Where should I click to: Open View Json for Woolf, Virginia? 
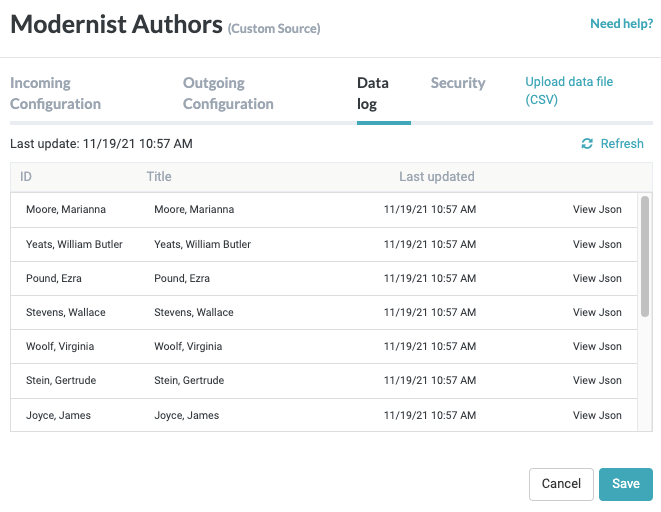coord(597,346)
